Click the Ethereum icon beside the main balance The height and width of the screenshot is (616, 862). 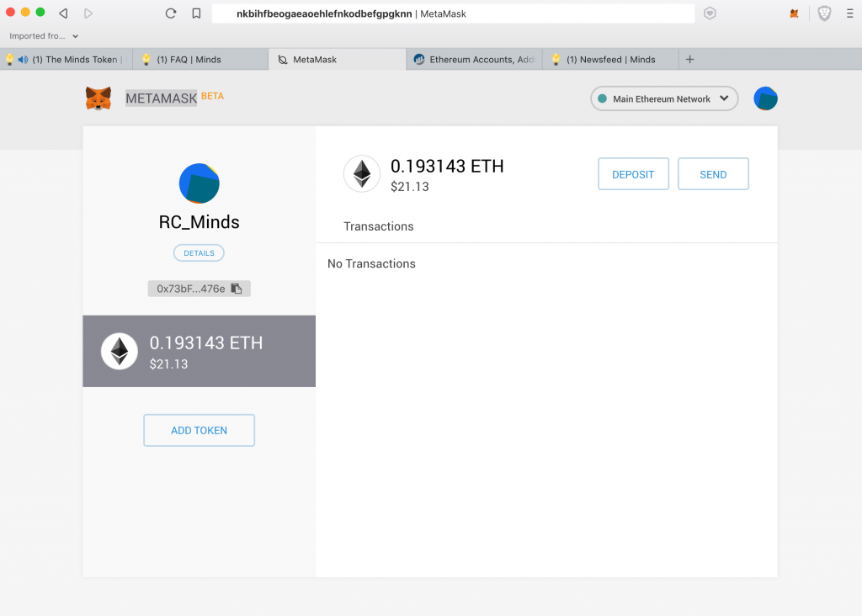click(362, 173)
